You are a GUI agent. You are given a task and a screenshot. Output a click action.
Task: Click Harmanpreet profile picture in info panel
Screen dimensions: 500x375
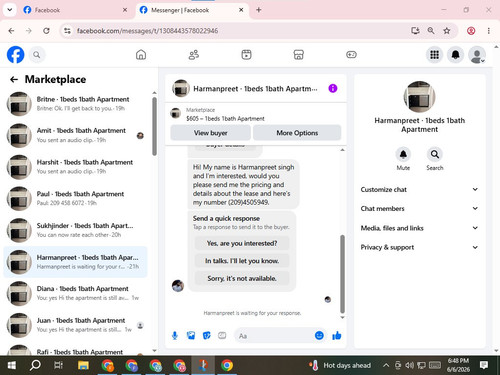pyautogui.click(x=419, y=97)
